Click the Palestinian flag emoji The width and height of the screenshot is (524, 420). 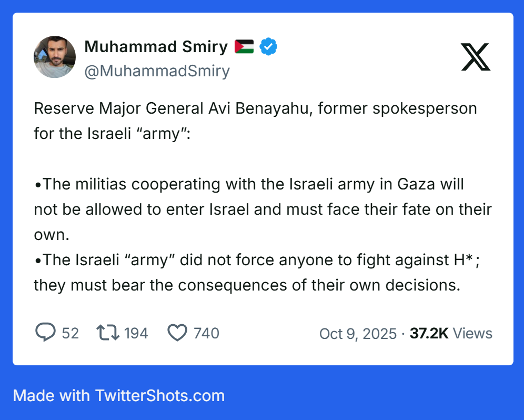point(244,47)
